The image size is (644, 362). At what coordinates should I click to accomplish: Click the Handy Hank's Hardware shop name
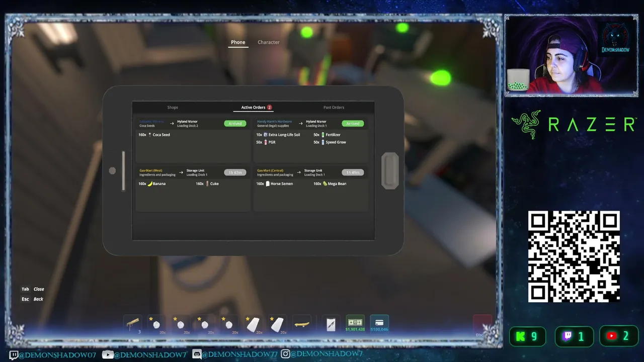[275, 121]
